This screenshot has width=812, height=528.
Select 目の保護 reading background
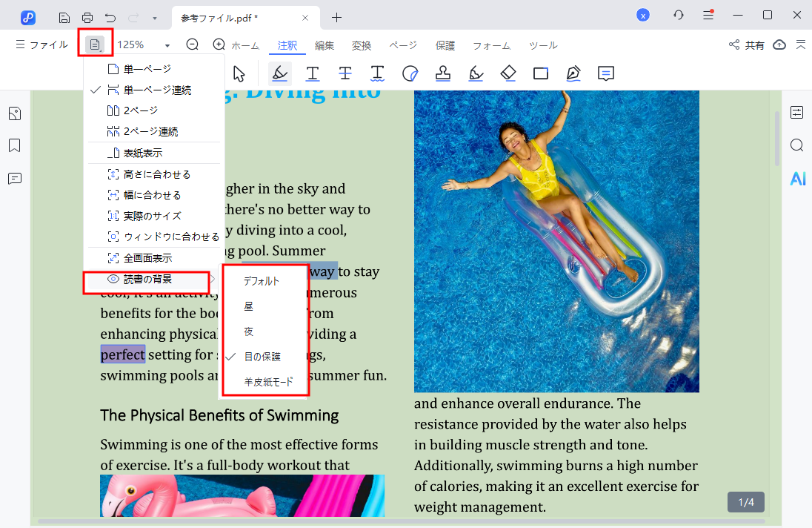coord(262,357)
